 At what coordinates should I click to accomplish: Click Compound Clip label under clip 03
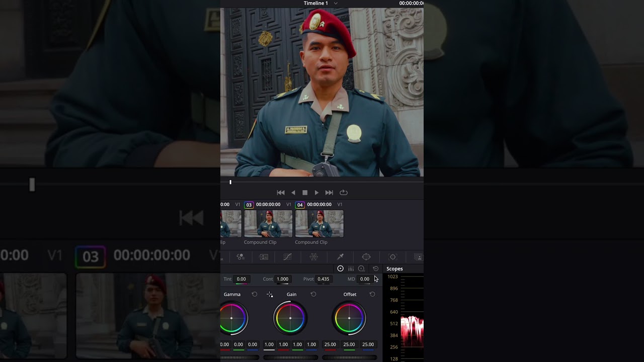tap(260, 242)
